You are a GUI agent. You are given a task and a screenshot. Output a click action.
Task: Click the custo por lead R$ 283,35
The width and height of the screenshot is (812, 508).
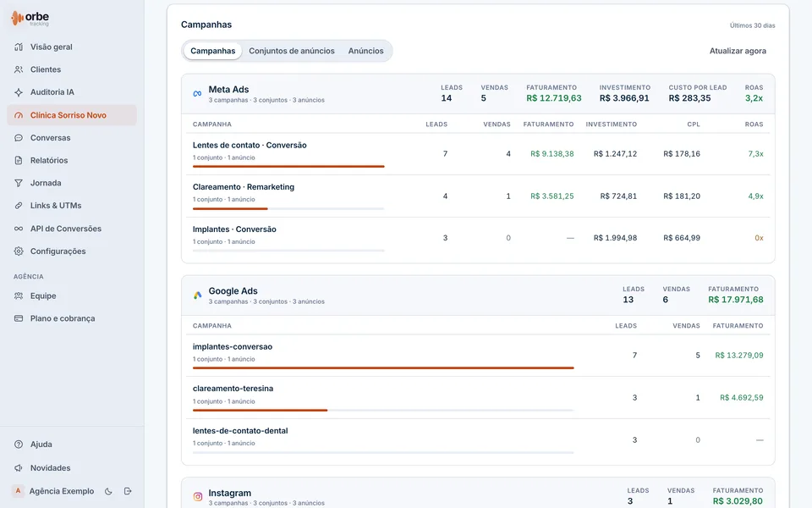pyautogui.click(x=689, y=98)
